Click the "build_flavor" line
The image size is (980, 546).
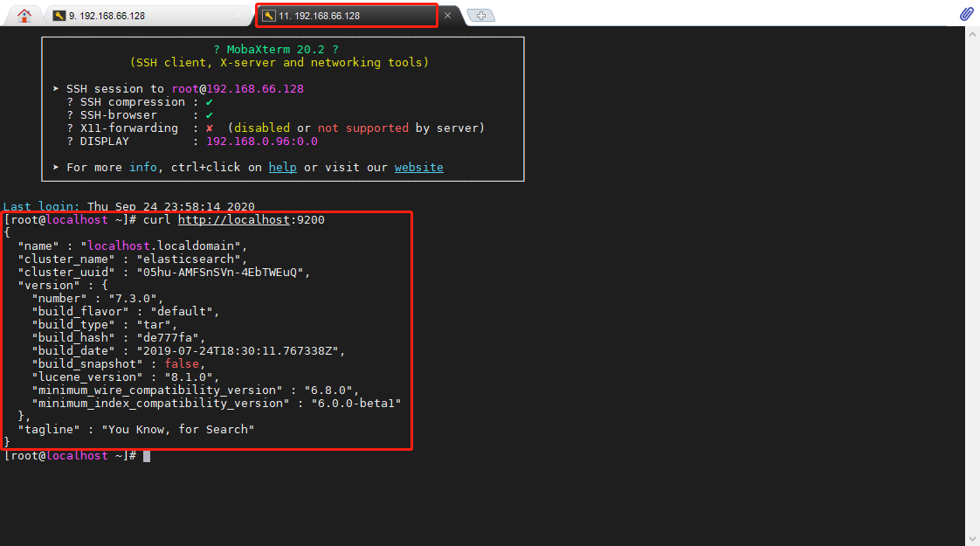pyautogui.click(x=126, y=312)
